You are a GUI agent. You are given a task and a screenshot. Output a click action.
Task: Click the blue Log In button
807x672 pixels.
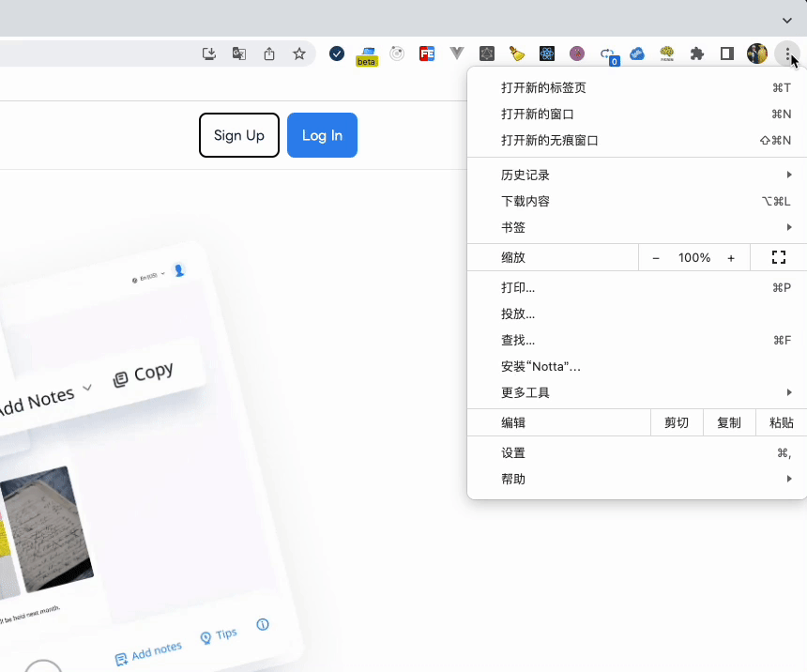(322, 135)
